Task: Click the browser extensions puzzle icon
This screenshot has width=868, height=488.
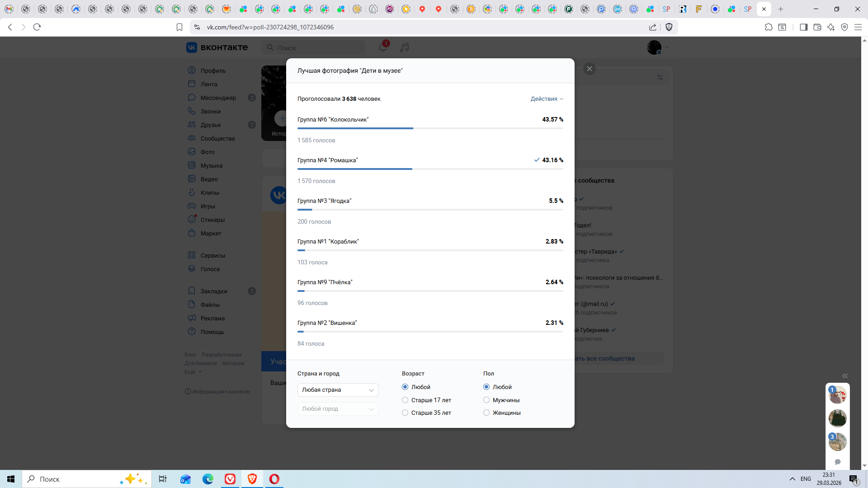Action: coord(769,27)
